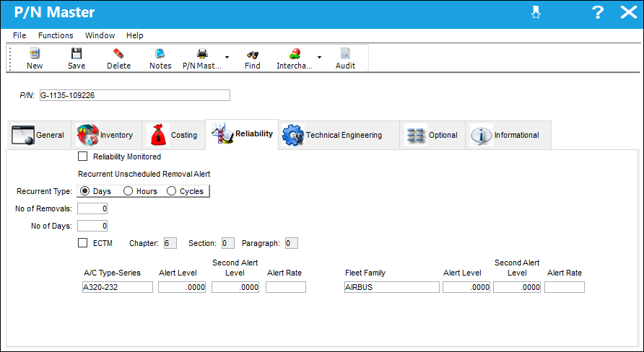Select the Reliability tab
Screen dimensions: 644x352
[242, 133]
